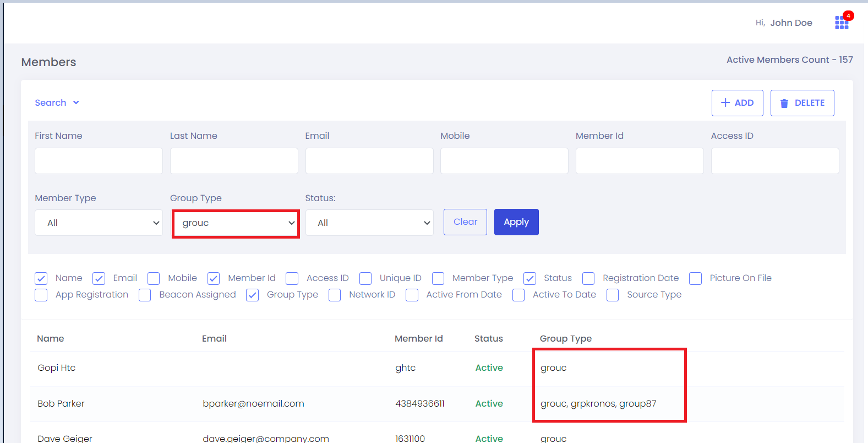This screenshot has width=868, height=443.
Task: Enable the Registration Date column checkbox
Action: pyautogui.click(x=588, y=278)
